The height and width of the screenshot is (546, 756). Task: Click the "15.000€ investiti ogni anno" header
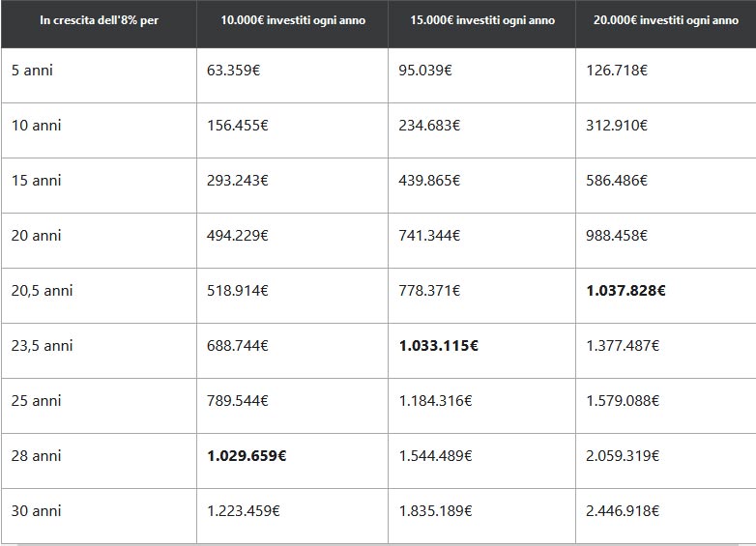pos(481,21)
